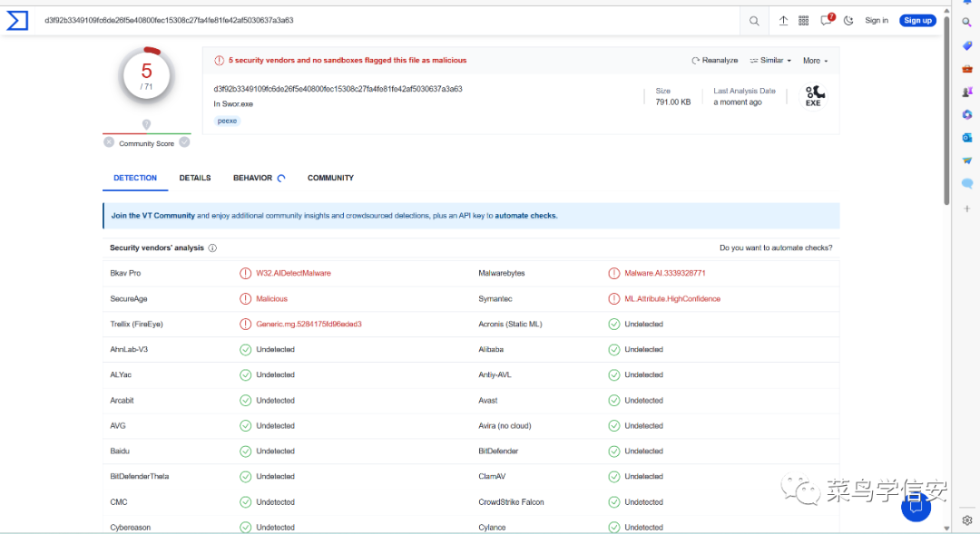Click the Symantec alert icon
This screenshot has width=980, height=534.
(x=614, y=298)
